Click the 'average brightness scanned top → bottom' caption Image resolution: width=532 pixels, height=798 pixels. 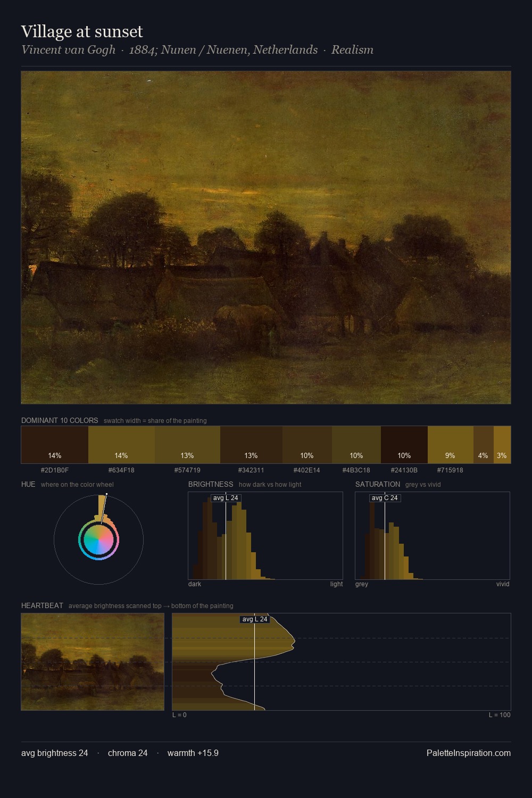[x=151, y=606]
